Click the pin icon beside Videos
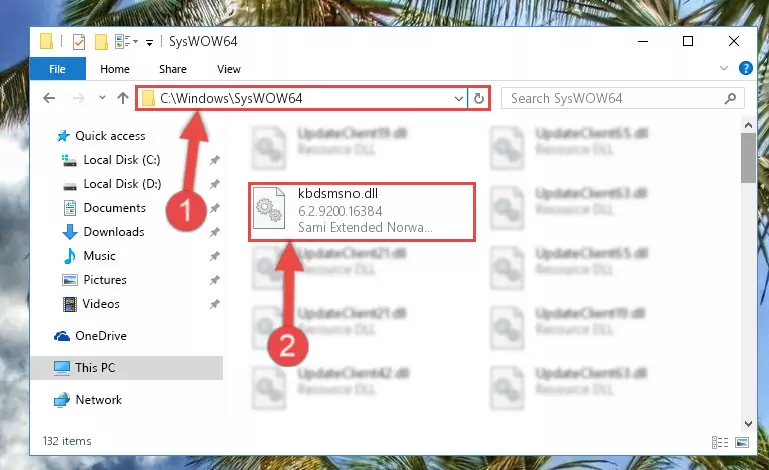769x470 pixels. [x=214, y=304]
